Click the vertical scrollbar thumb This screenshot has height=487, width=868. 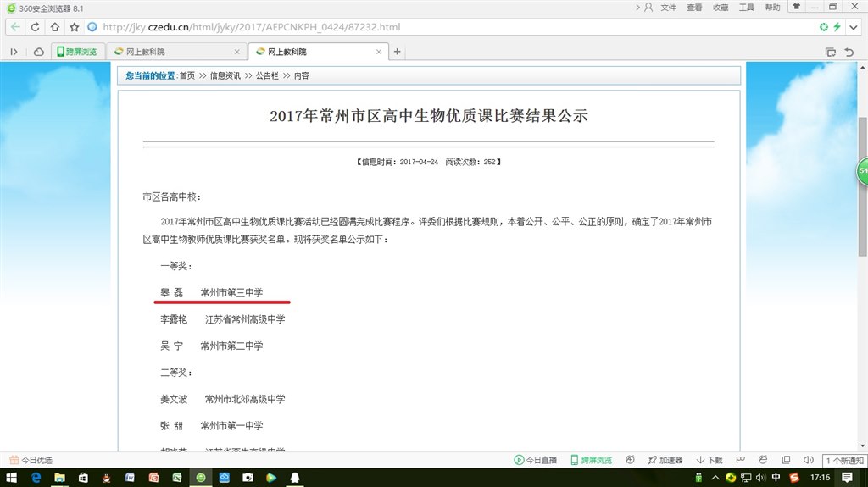pyautogui.click(x=862, y=185)
